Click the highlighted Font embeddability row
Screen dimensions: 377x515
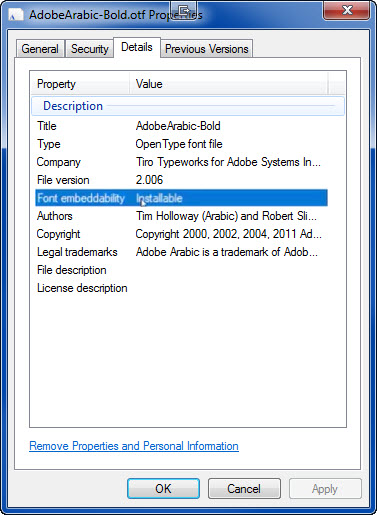point(181,198)
